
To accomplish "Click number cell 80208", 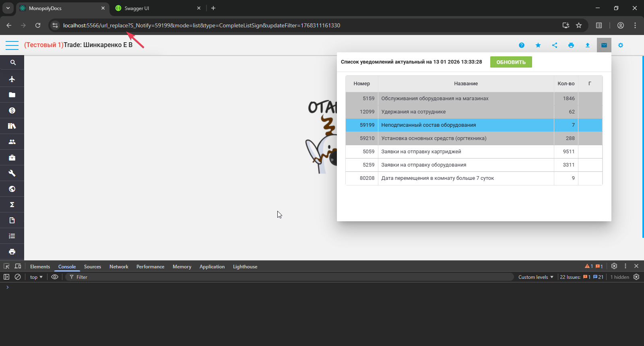I will point(362,178).
